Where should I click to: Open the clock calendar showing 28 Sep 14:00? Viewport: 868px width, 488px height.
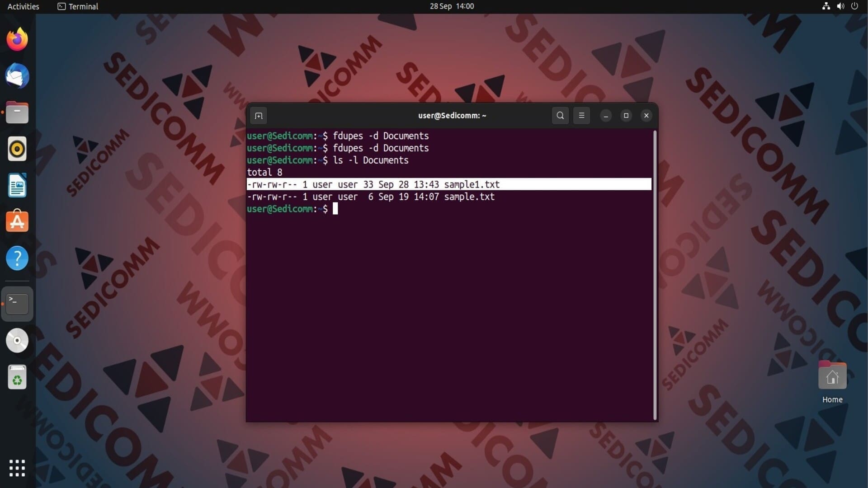pos(452,6)
